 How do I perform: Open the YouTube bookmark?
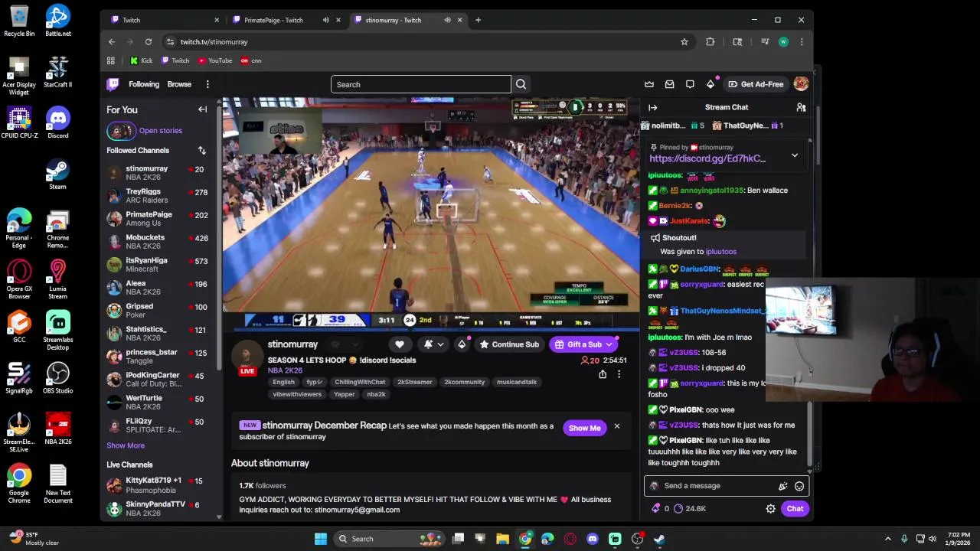215,60
